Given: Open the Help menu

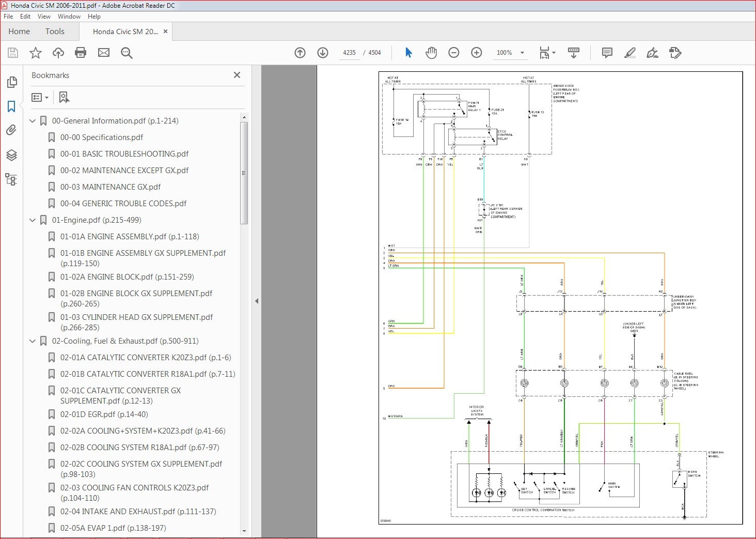Looking at the screenshot, I should click(x=94, y=17).
